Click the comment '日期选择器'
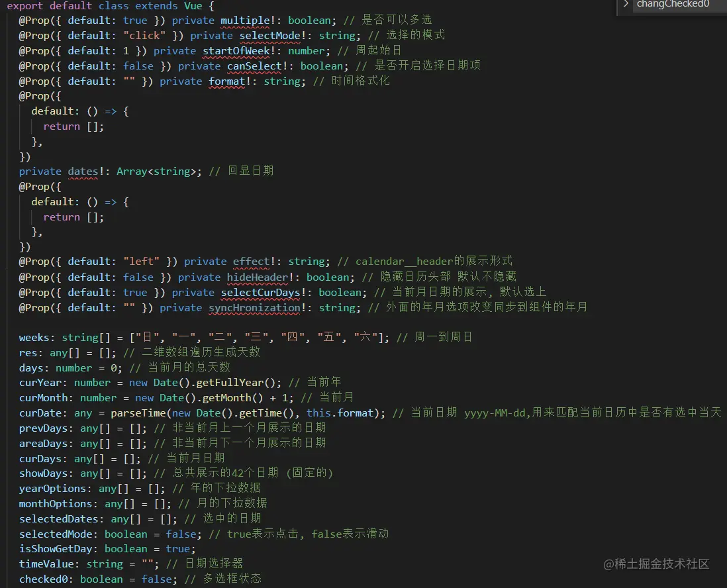This screenshot has width=727, height=588. [214, 564]
